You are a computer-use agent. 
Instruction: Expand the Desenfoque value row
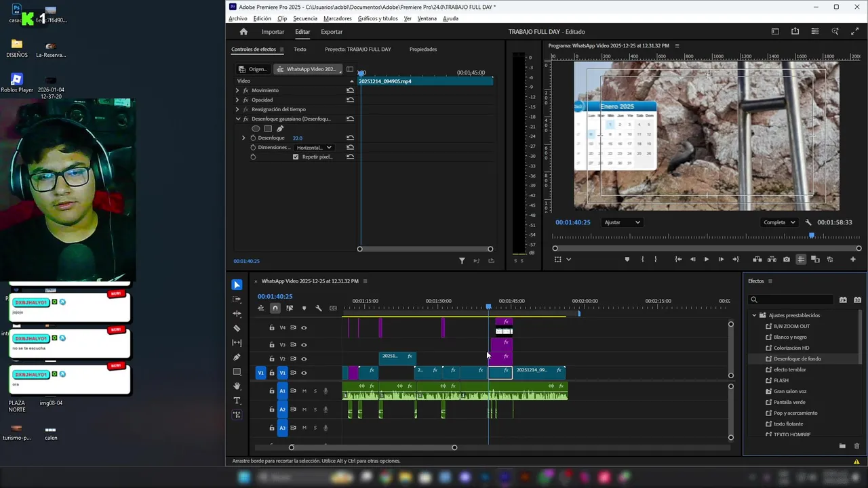point(243,138)
